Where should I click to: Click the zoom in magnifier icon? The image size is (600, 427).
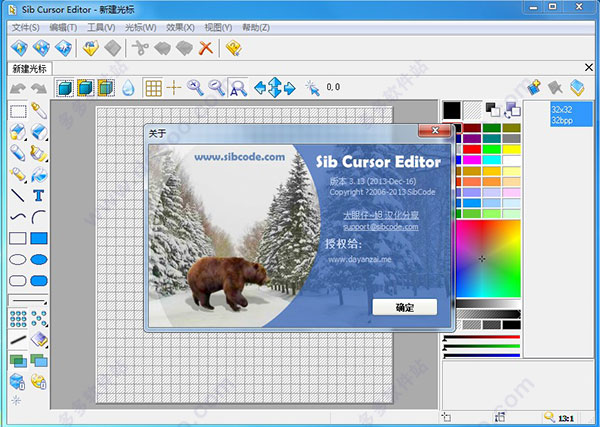(x=195, y=88)
